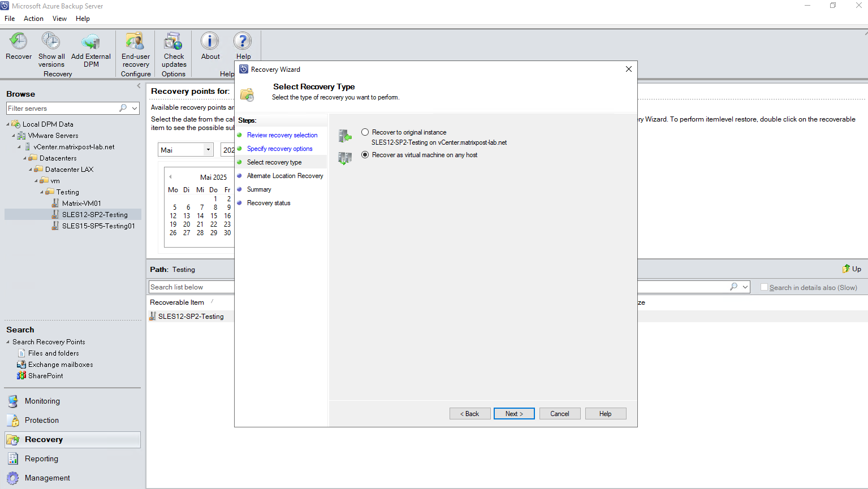Go to Specify recovery options step

coord(279,149)
